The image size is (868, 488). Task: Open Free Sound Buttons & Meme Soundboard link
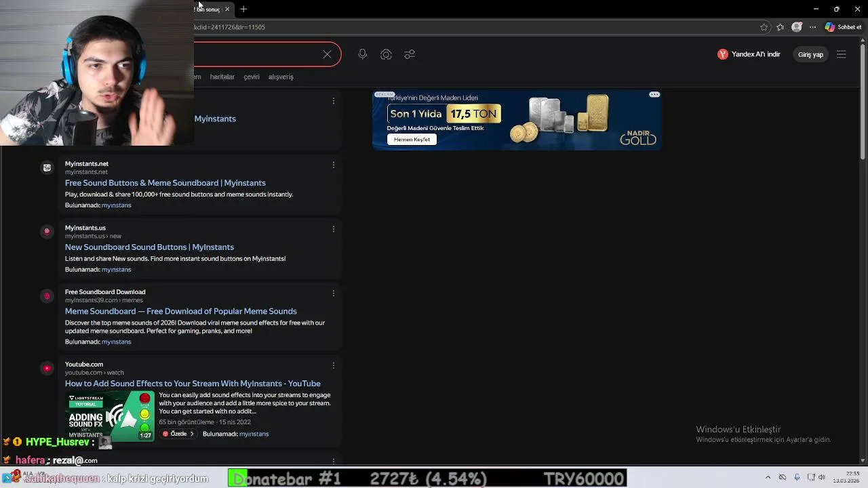[x=165, y=183]
